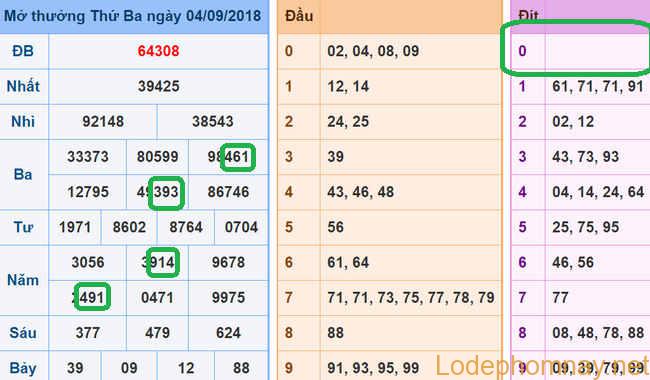Click the 'Nhì' row label
Screen dimensions: 650x380
tap(23, 121)
